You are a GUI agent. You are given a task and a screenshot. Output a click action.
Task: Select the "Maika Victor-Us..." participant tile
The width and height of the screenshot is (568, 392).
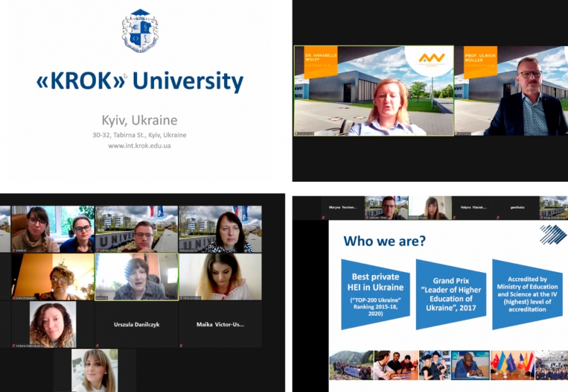220,324
